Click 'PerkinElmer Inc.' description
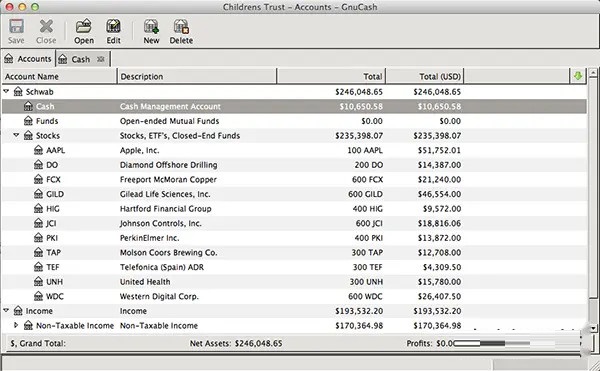 (149, 238)
